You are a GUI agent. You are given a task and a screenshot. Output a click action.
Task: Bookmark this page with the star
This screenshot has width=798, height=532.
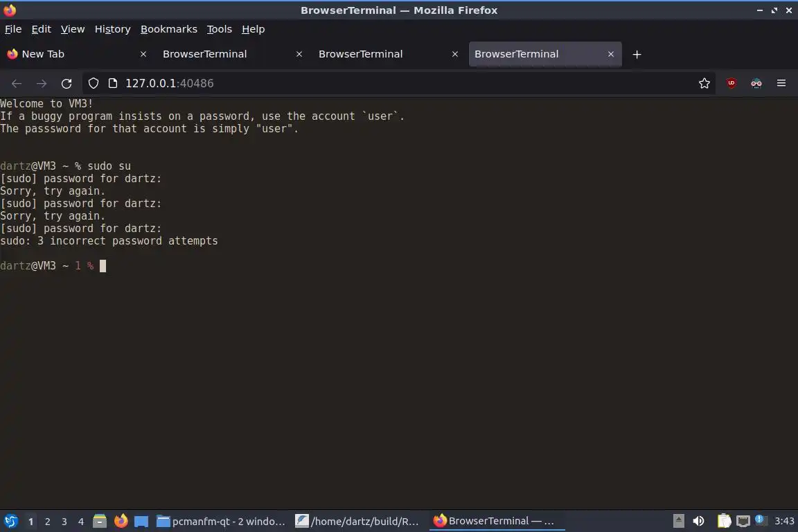(704, 84)
